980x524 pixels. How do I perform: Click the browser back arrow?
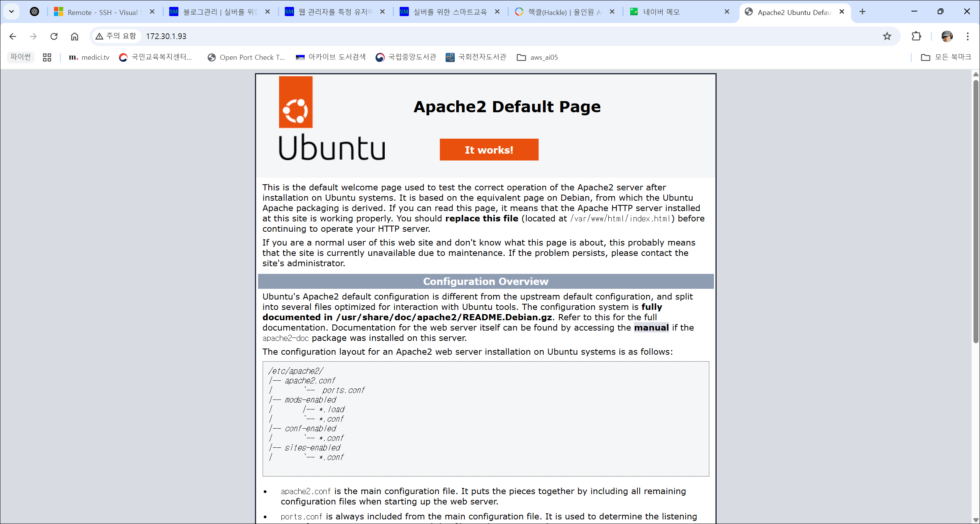13,36
